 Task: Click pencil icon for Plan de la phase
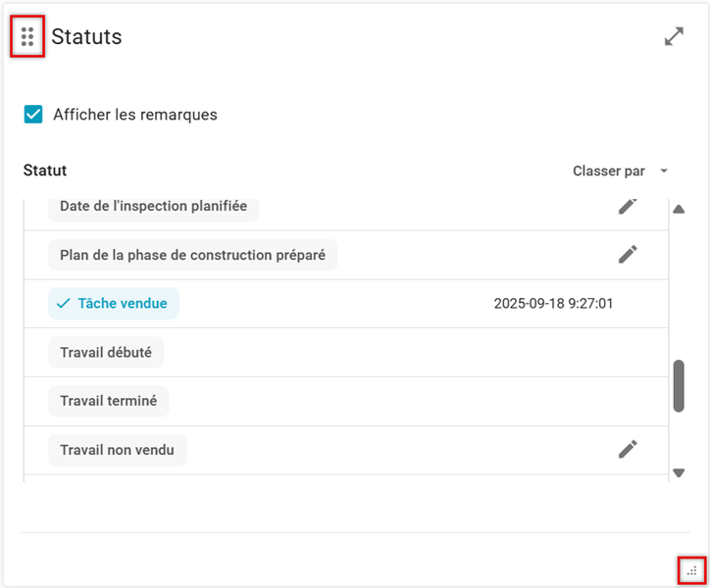628,254
